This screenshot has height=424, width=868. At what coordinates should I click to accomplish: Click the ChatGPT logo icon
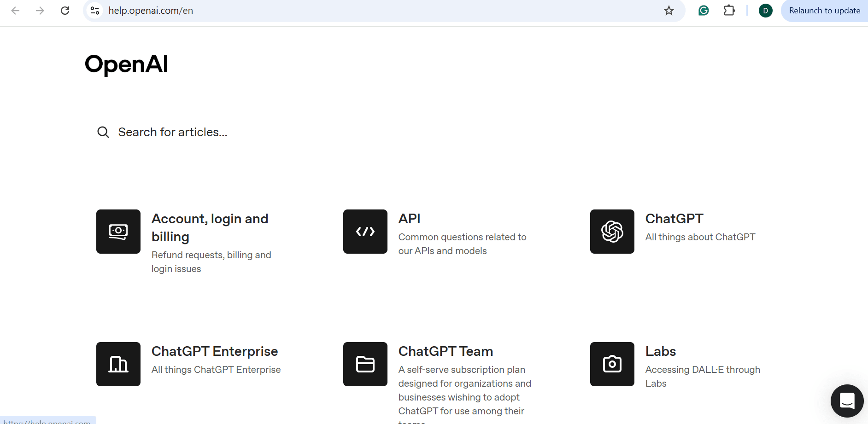(612, 232)
